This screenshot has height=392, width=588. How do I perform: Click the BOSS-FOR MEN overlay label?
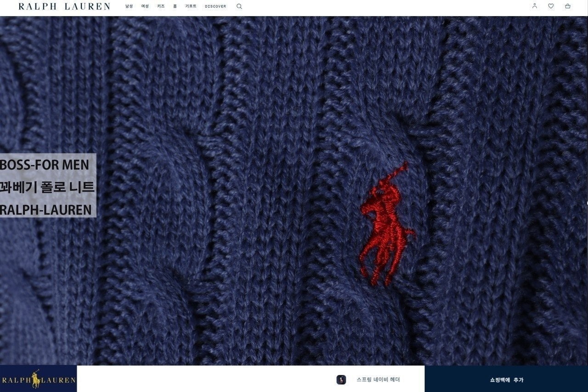point(45,164)
